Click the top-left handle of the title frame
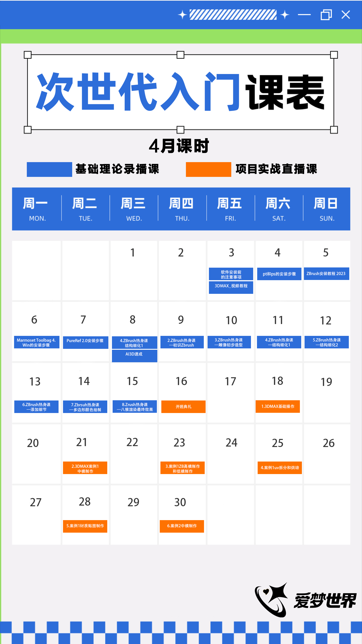The height and width of the screenshot is (644, 362). 27,55
